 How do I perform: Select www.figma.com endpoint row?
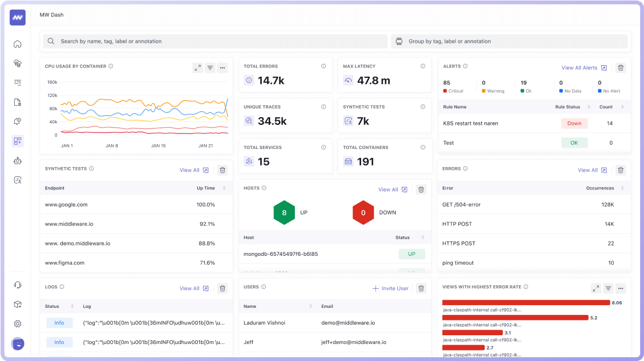coord(136,263)
